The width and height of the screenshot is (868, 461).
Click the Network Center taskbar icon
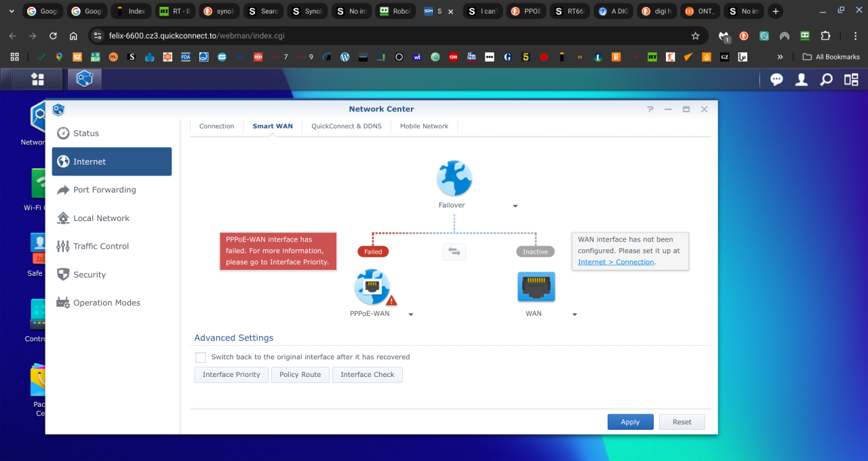pyautogui.click(x=84, y=79)
